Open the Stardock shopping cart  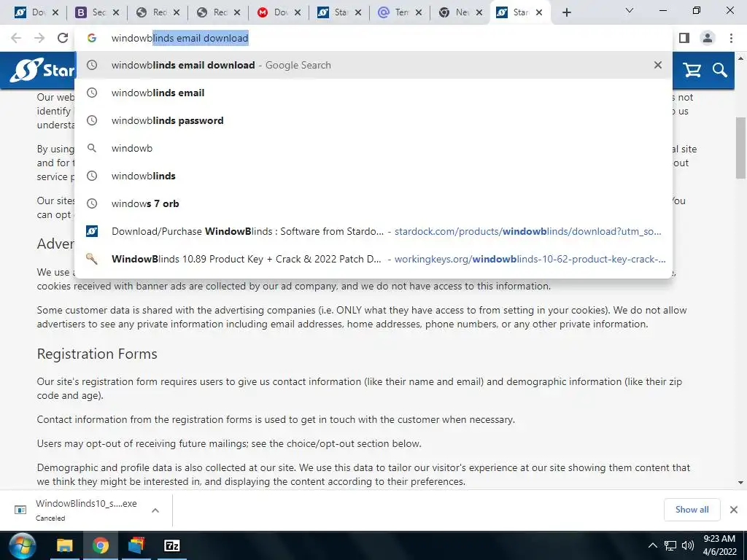(x=692, y=71)
